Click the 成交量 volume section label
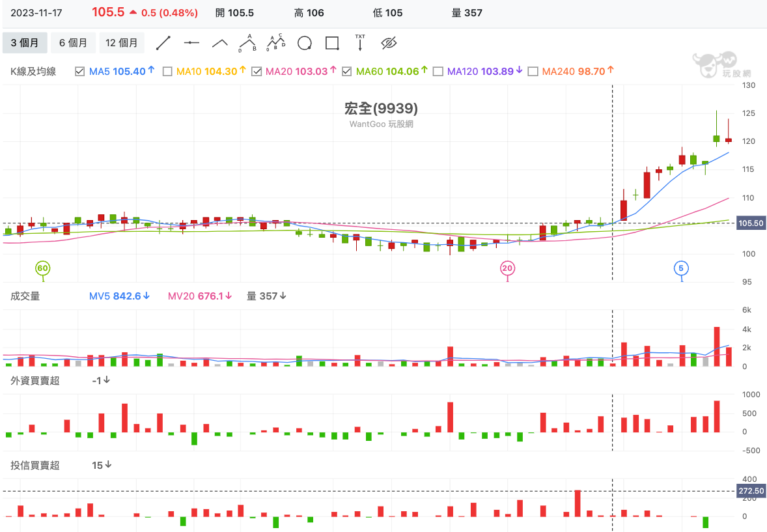Image resolution: width=767 pixels, height=532 pixels. (25, 296)
